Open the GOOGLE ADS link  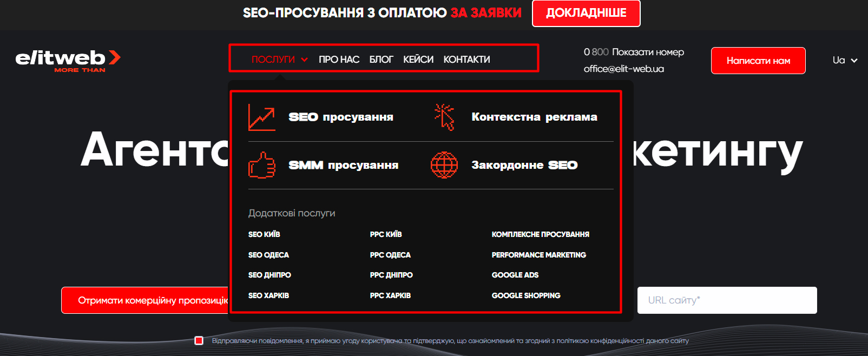tap(515, 275)
